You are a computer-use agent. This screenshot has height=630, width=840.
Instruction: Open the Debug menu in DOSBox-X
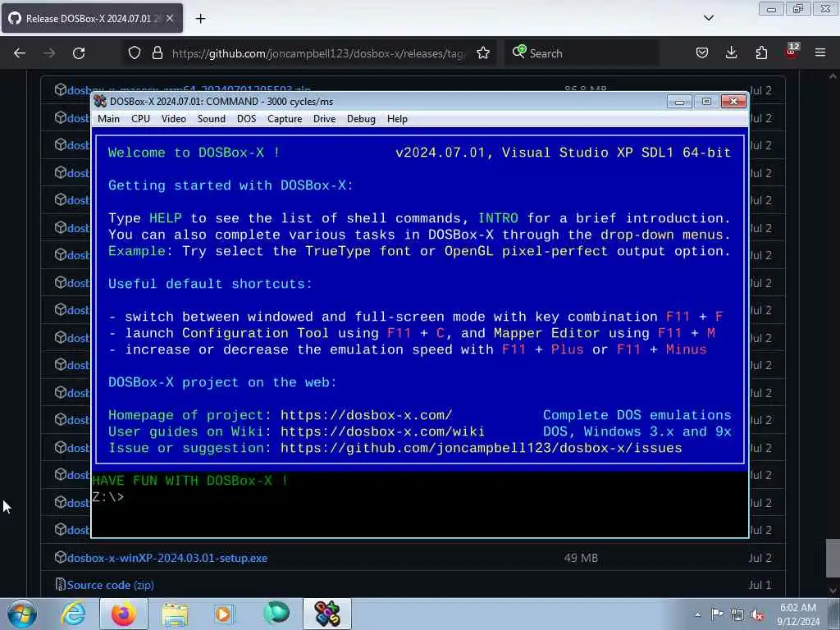click(361, 119)
